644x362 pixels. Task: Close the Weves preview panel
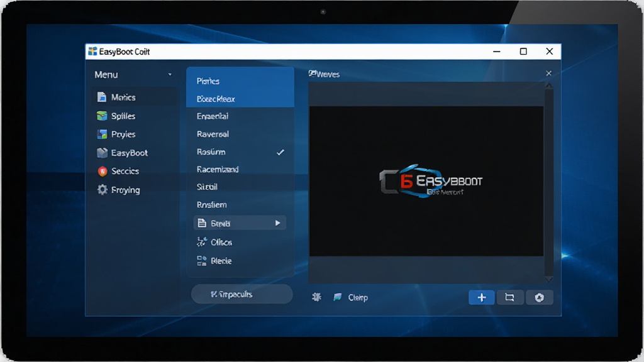548,73
